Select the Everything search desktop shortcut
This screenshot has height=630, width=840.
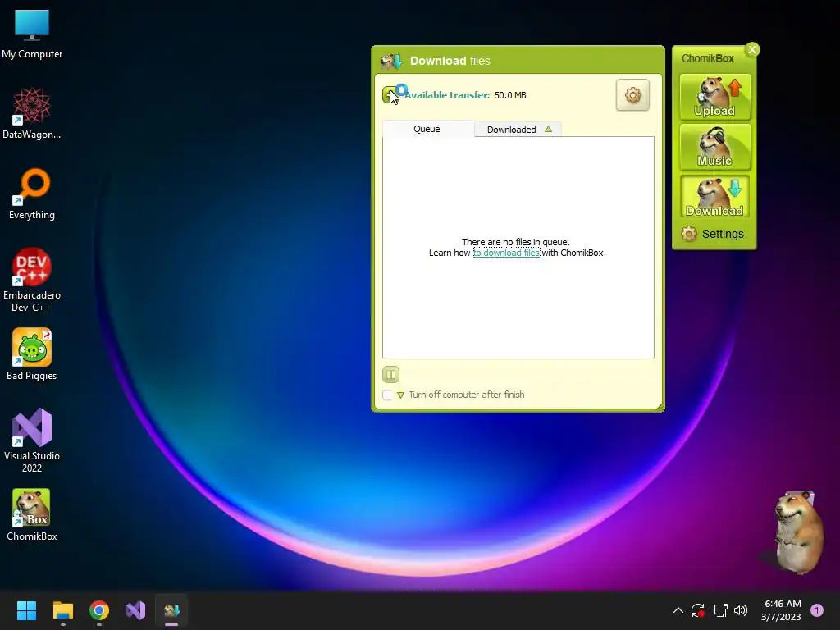[x=32, y=194]
